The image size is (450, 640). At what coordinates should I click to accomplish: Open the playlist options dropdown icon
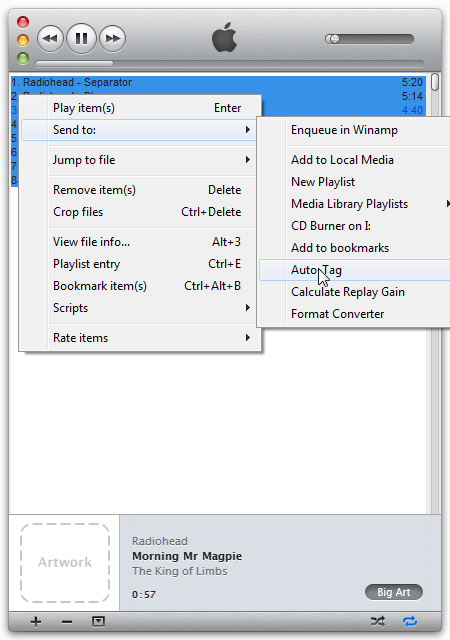98,622
